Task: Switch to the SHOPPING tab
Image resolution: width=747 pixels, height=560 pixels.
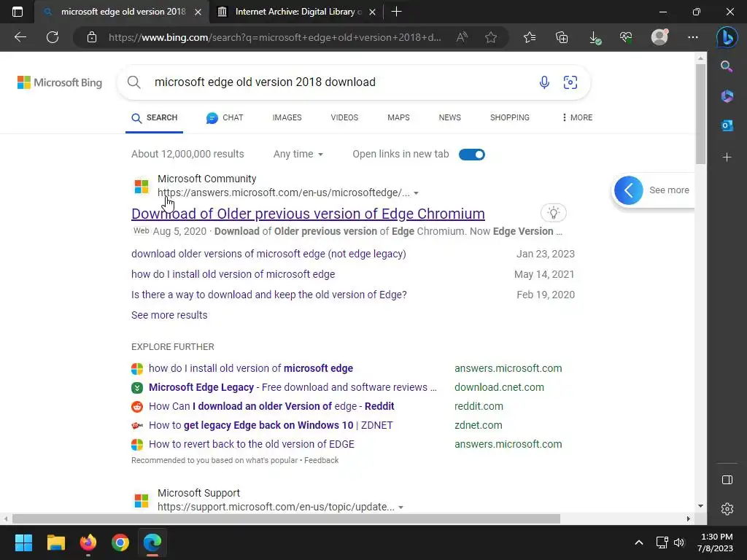Action: click(510, 117)
